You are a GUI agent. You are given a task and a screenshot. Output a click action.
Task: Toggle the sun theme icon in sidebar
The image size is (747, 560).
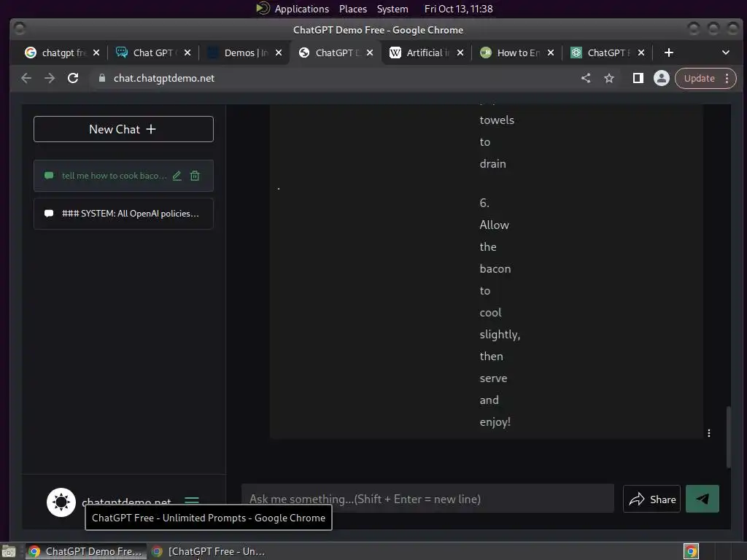(61, 502)
